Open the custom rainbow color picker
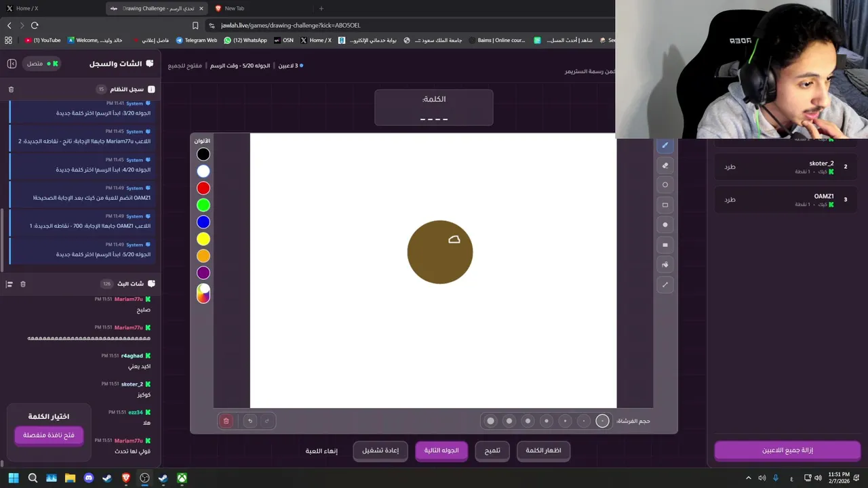868x488 pixels. [x=203, y=293]
